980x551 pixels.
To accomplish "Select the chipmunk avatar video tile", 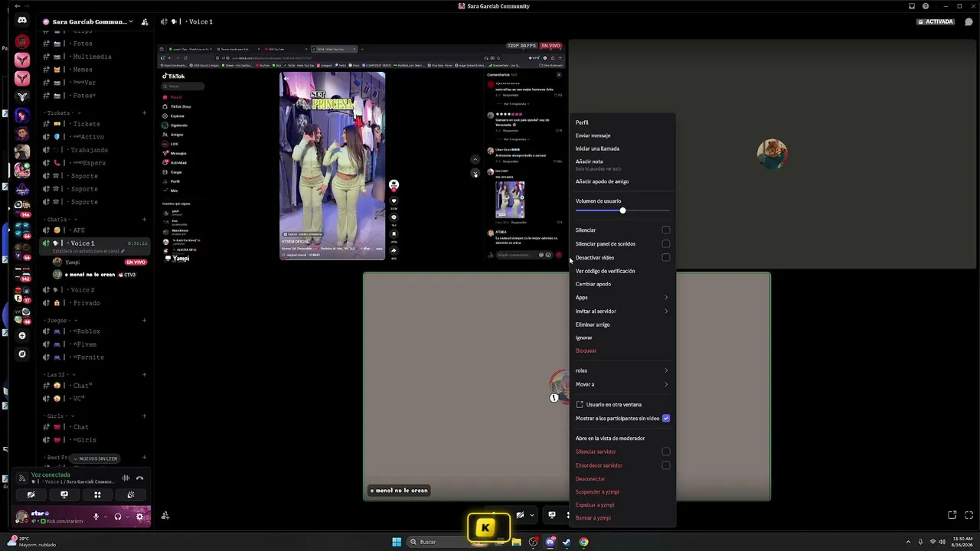I will pos(772,154).
